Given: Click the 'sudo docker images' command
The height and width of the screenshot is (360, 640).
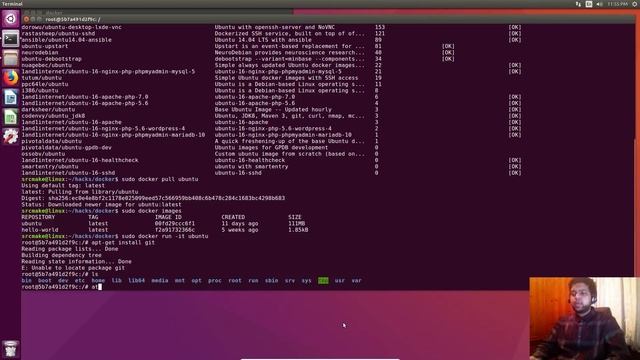Looking at the screenshot, I should (x=151, y=211).
